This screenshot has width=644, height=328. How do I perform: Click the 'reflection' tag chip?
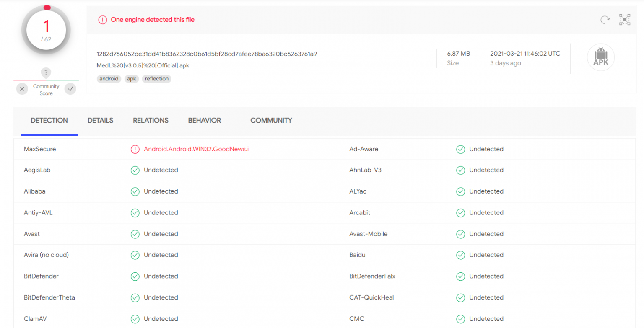156,79
